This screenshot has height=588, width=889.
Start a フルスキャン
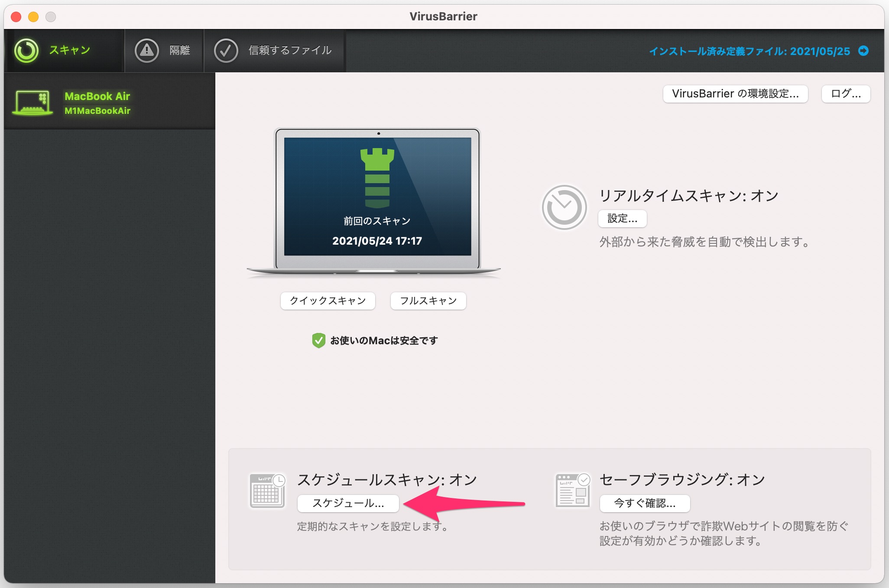[x=428, y=300]
